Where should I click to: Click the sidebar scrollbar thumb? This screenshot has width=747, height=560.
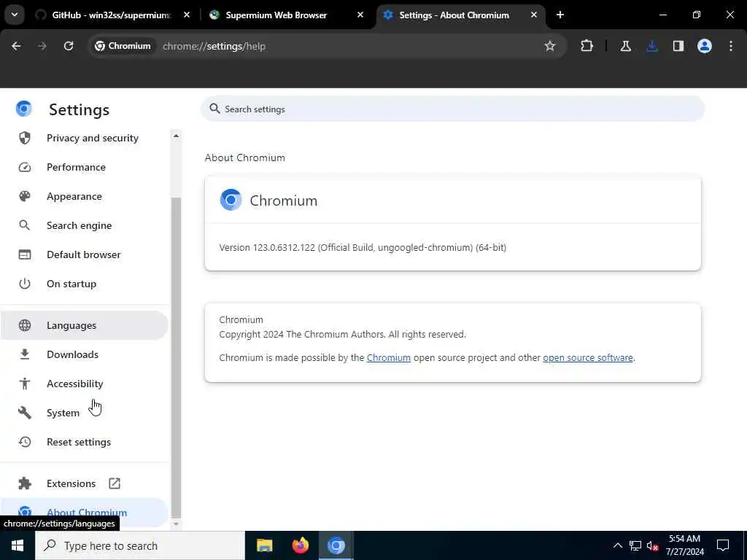176,356
